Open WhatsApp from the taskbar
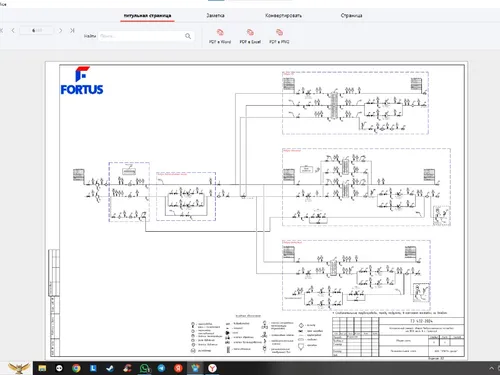Viewport: 500px width, 375px height. pyautogui.click(x=145, y=368)
